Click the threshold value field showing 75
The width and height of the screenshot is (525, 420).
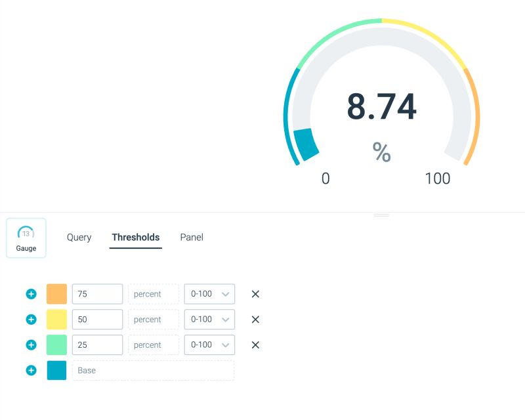click(97, 293)
